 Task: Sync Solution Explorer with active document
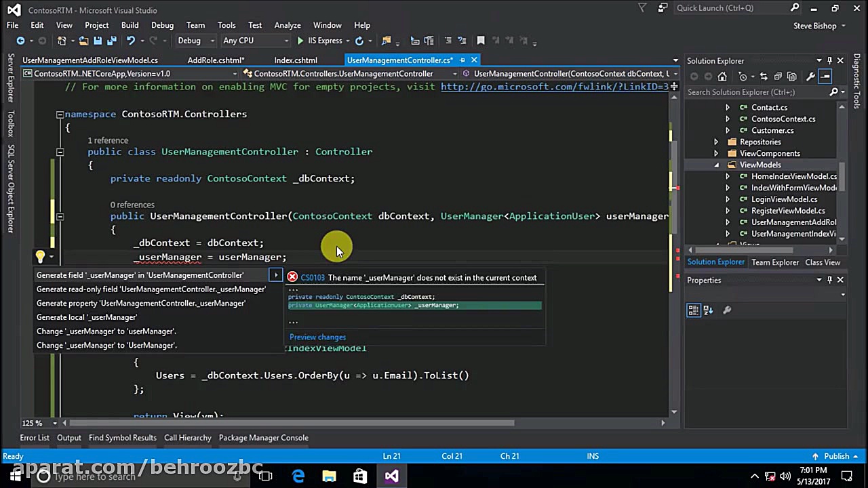pyautogui.click(x=764, y=77)
